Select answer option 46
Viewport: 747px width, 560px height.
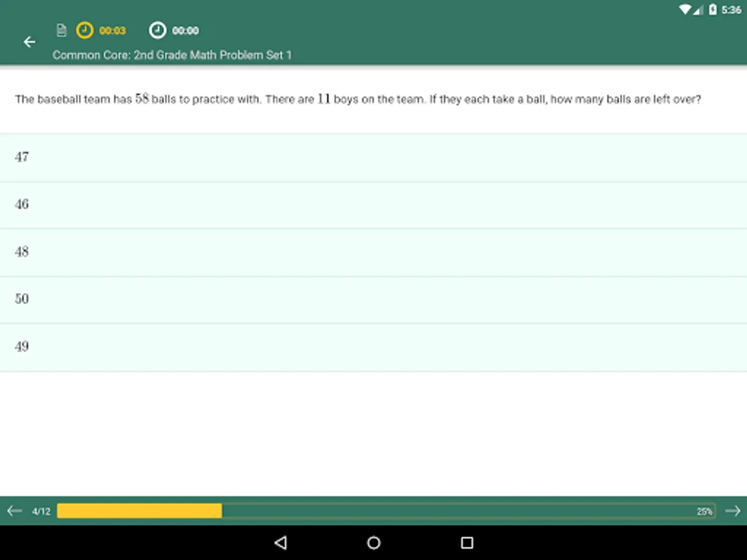tap(374, 205)
